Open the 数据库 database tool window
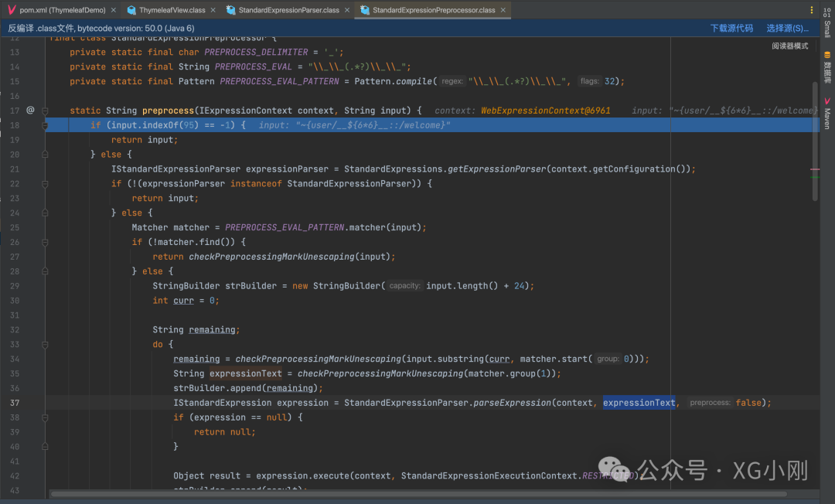Viewport: 835px width, 504px height. pyautogui.click(x=827, y=67)
